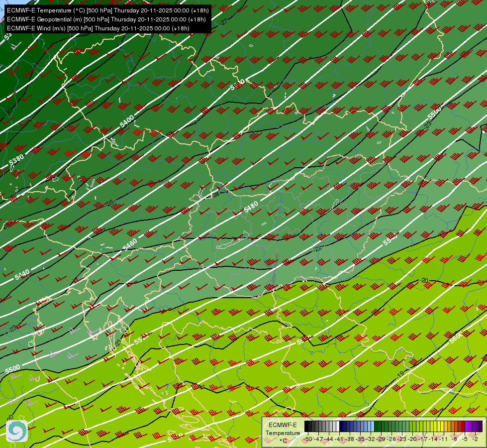Screen dimensions: 487x448
Task: Click the -19 isotherm label
Action: (x=400, y=374)
